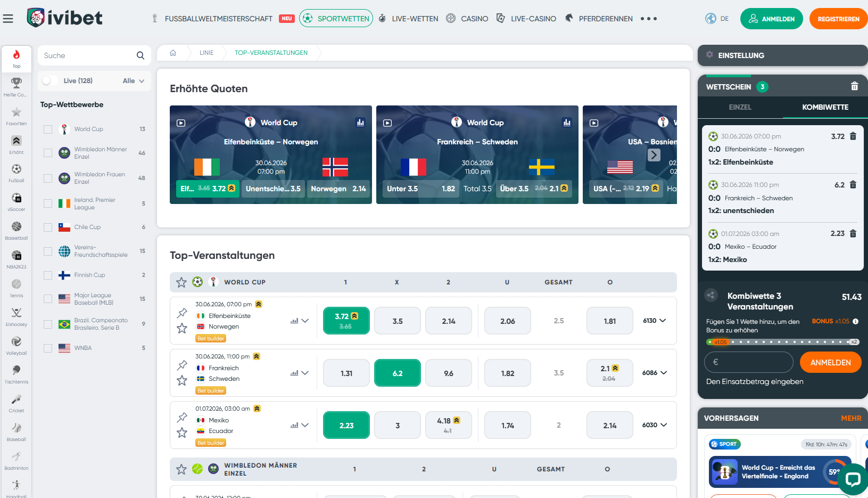868x498 pixels.
Task: Check the WNBA checkbox
Action: point(48,348)
